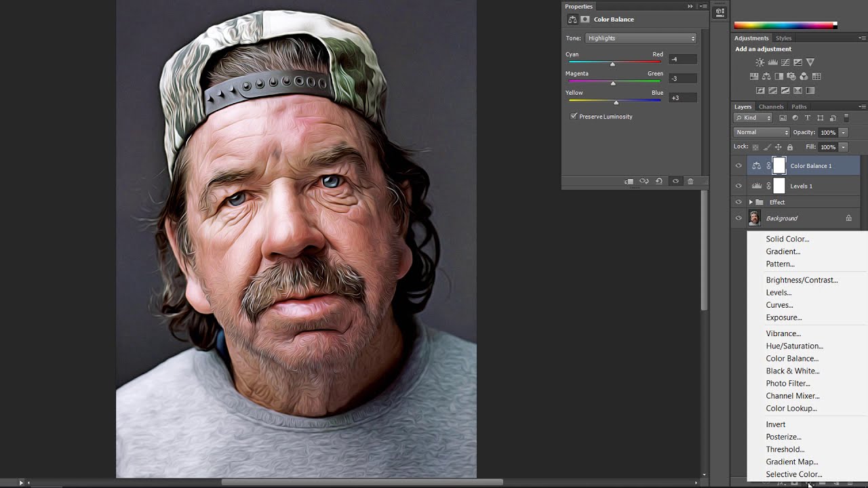Add a Brightness/Contrast adjustment from the sun icon
868x488 pixels.
point(760,62)
